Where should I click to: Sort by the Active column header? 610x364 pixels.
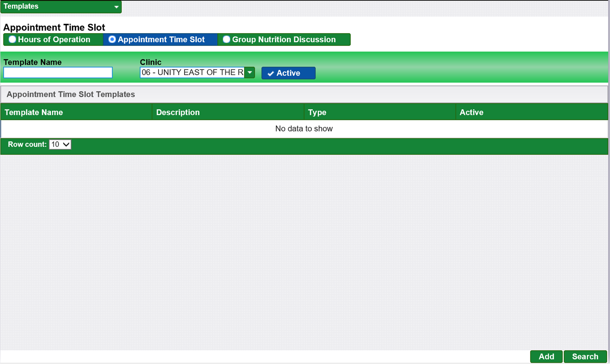pos(471,112)
